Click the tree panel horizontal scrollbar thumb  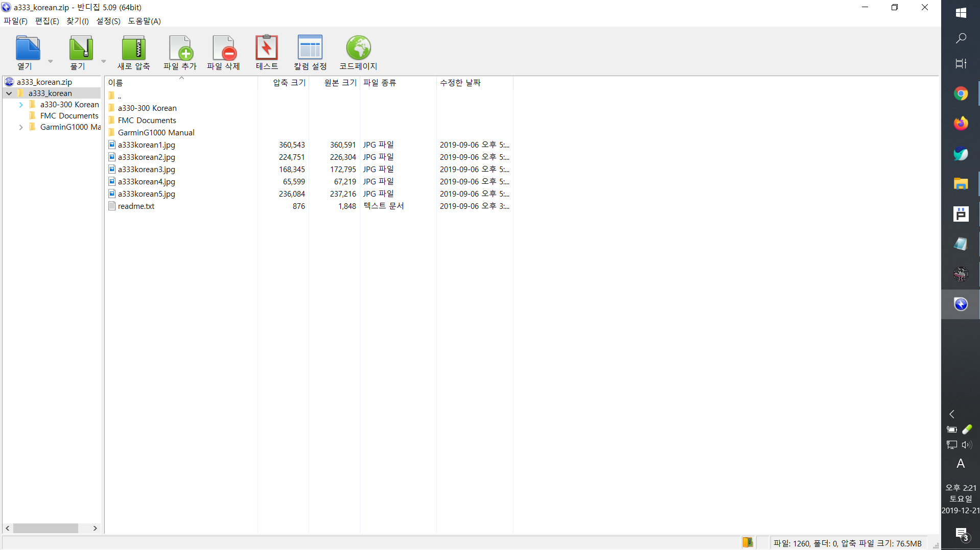point(45,528)
